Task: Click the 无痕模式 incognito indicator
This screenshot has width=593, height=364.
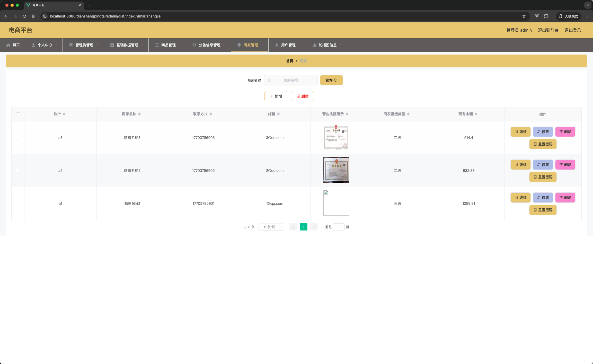Action: point(568,16)
